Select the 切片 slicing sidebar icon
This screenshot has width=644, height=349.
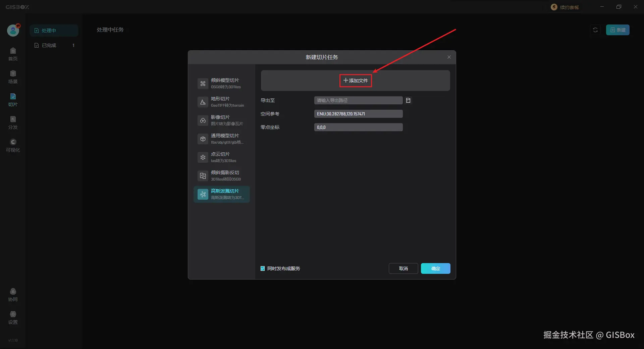coord(13,100)
